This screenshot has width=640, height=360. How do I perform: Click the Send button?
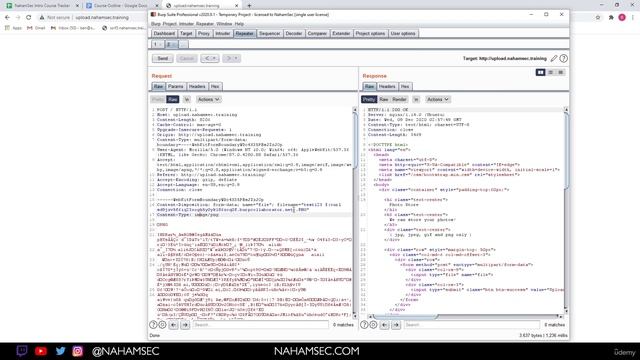pyautogui.click(x=162, y=58)
